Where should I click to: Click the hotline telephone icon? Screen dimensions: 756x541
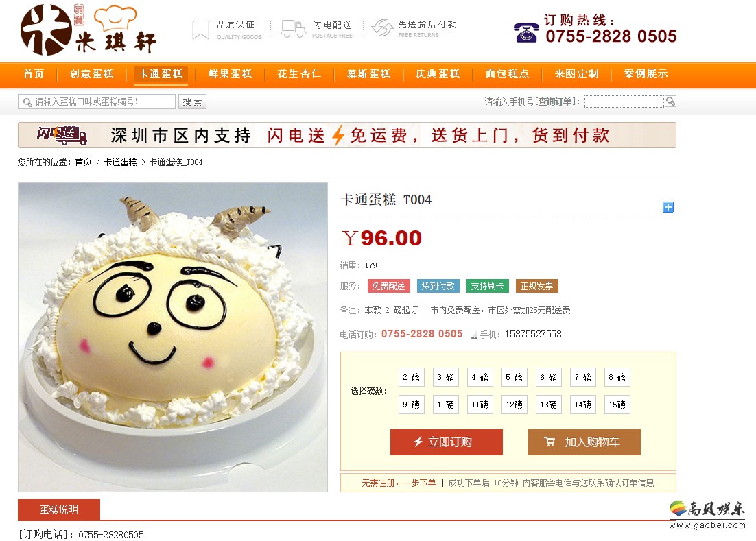pos(526,32)
